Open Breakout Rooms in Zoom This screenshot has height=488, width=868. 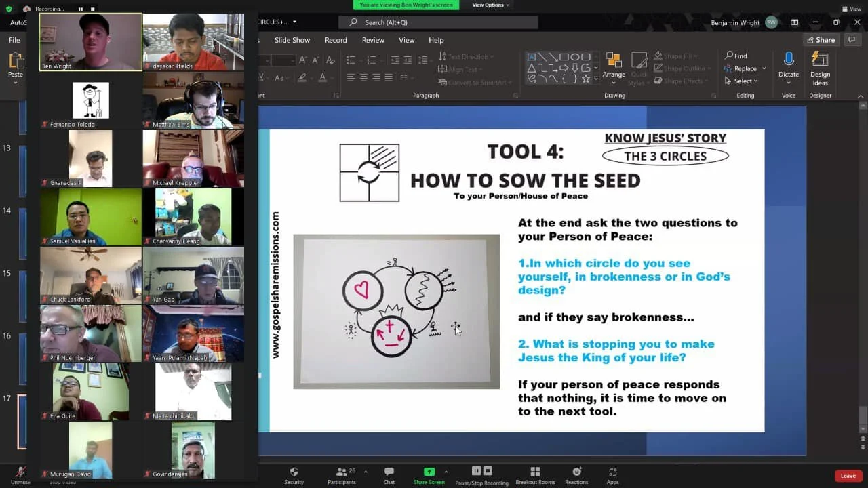point(535,475)
